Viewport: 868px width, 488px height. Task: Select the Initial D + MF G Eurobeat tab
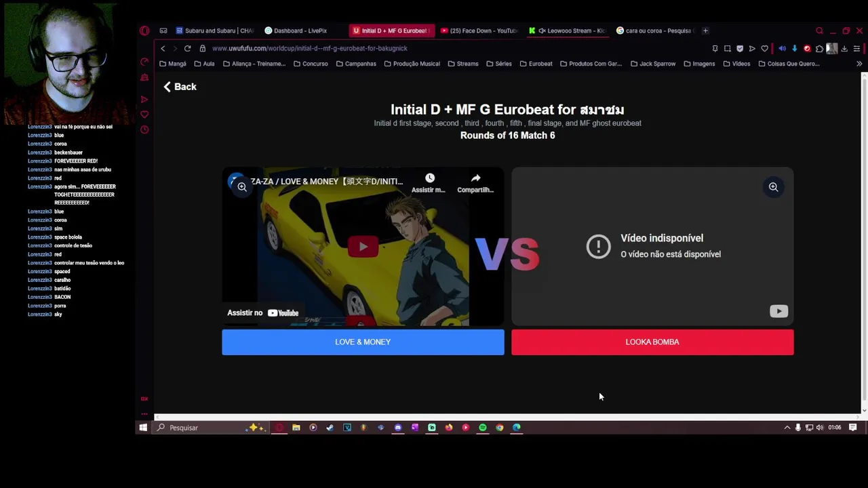(x=391, y=30)
